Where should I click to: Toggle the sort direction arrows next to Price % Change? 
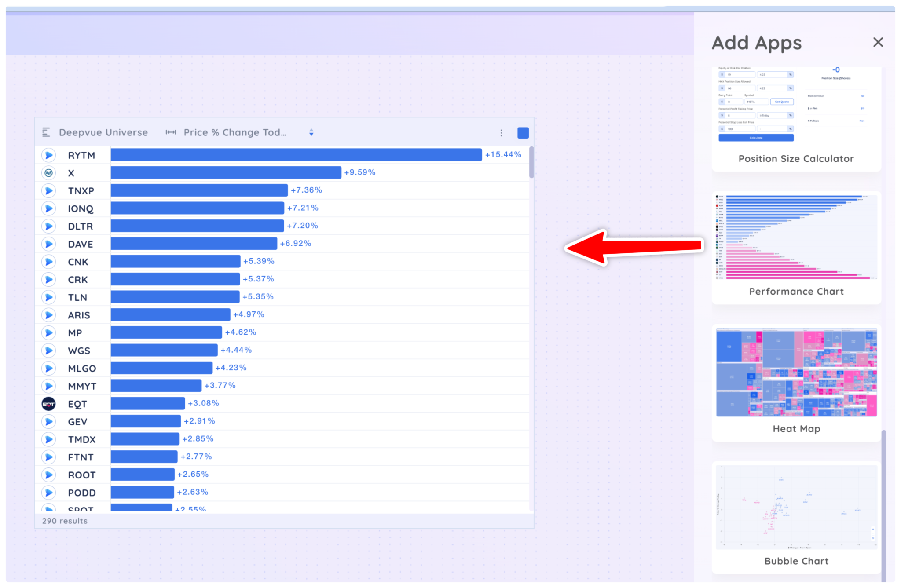[311, 132]
